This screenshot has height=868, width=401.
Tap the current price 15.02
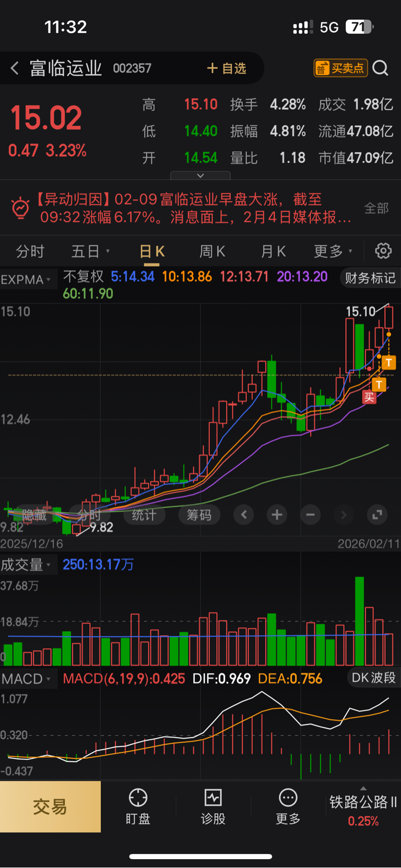tap(46, 118)
